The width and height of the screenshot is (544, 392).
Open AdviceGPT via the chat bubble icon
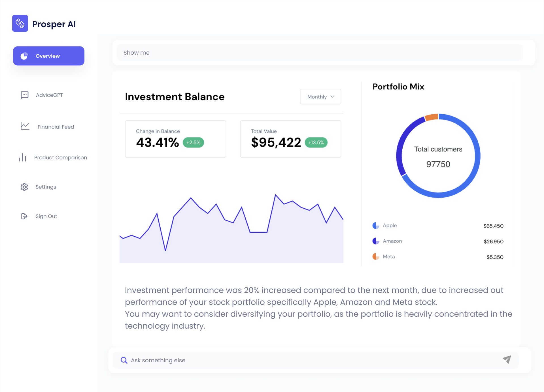(x=25, y=95)
